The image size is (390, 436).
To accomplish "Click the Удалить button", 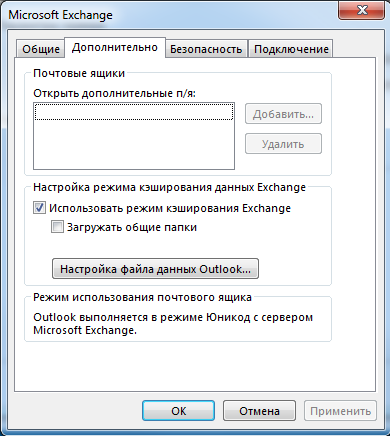I will 283,144.
